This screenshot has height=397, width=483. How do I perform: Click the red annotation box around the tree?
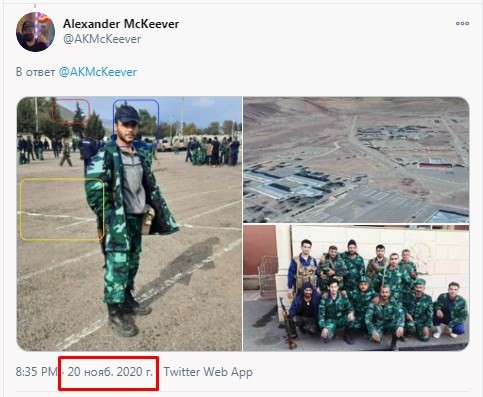[x=71, y=111]
